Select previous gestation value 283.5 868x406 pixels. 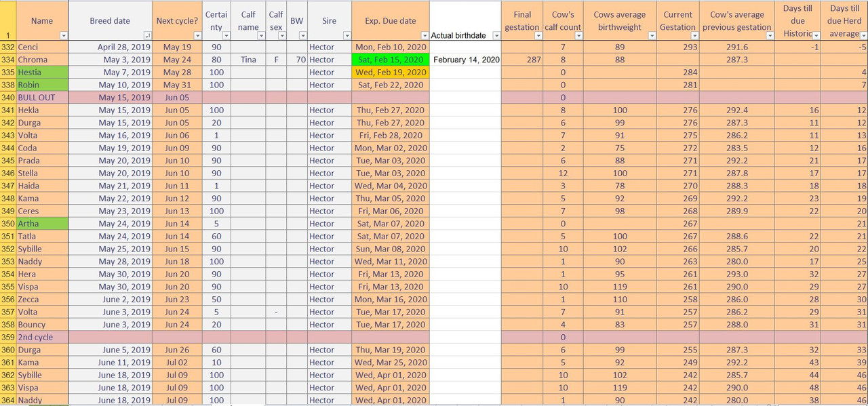(x=737, y=148)
